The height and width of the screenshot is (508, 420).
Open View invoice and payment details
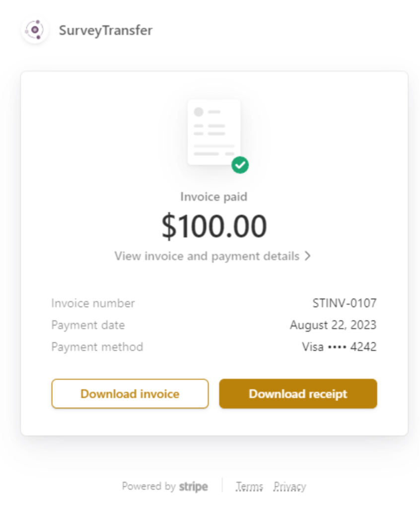pos(207,256)
